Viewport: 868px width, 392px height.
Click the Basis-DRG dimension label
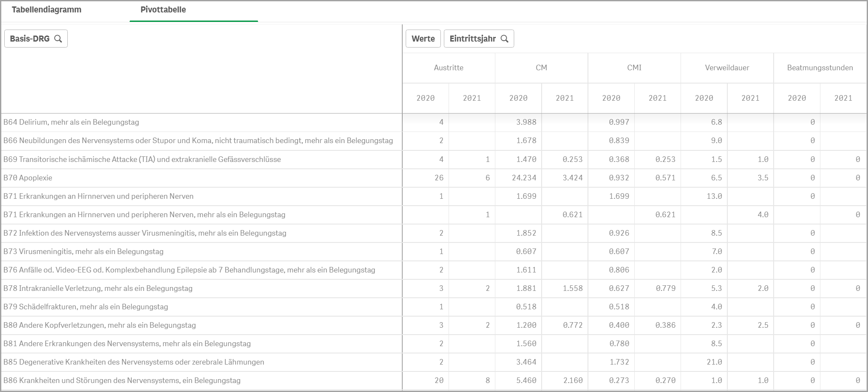click(30, 39)
